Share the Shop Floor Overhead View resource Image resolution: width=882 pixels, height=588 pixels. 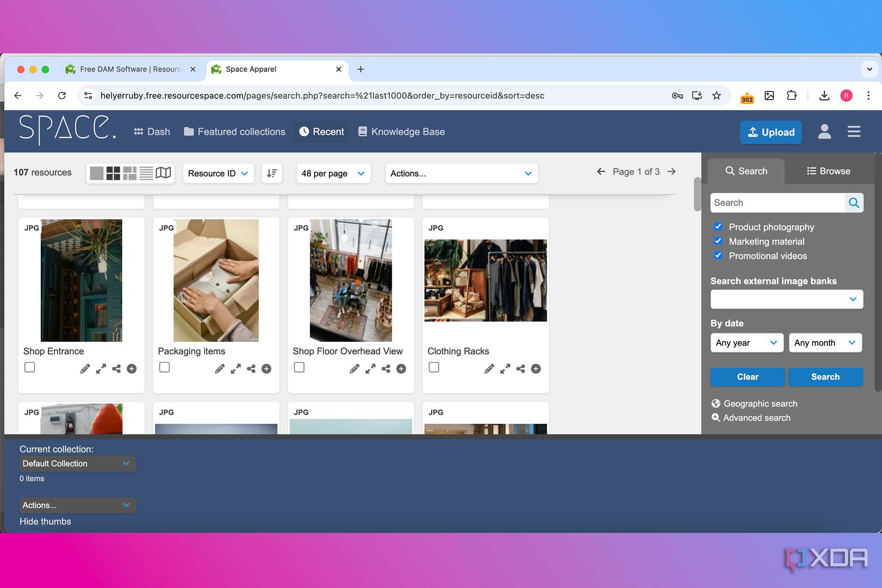click(386, 369)
